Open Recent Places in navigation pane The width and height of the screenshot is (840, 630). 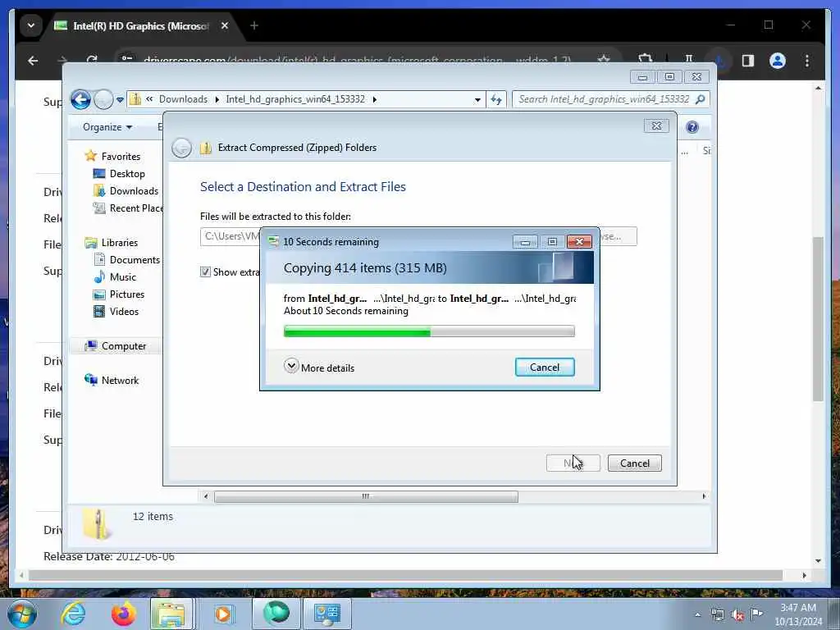127,208
